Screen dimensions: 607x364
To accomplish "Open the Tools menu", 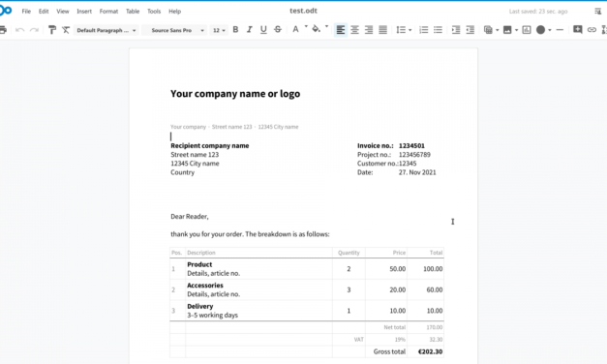I will 154,12.
